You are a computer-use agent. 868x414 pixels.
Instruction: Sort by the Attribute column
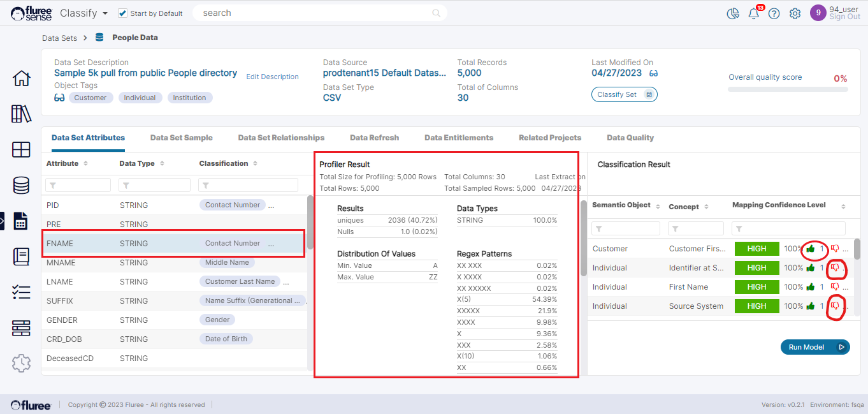[x=86, y=164]
